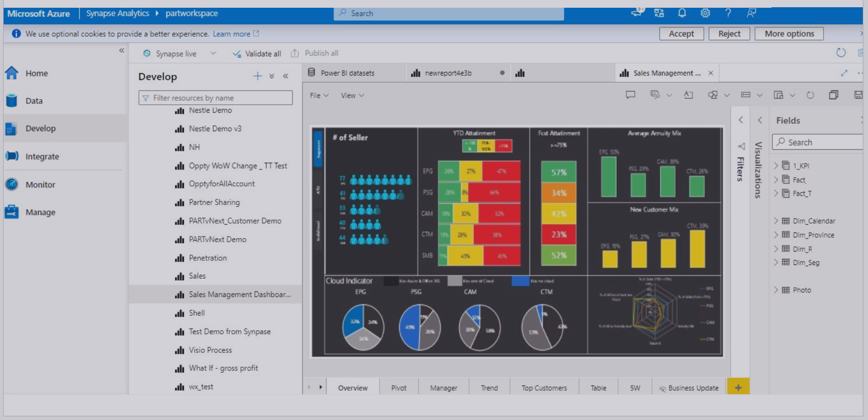Click Publish all

click(314, 53)
